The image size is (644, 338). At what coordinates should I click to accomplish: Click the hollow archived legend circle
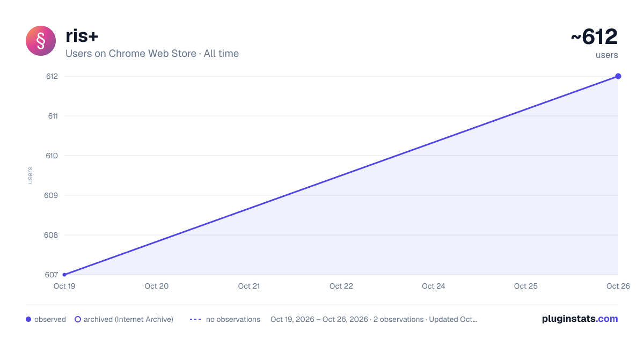[78, 319]
